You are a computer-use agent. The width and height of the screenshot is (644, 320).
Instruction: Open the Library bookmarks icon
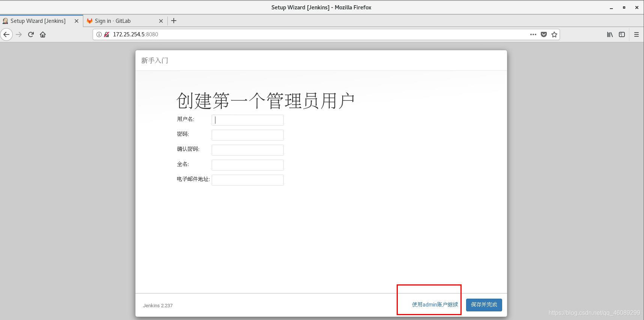(610, 34)
